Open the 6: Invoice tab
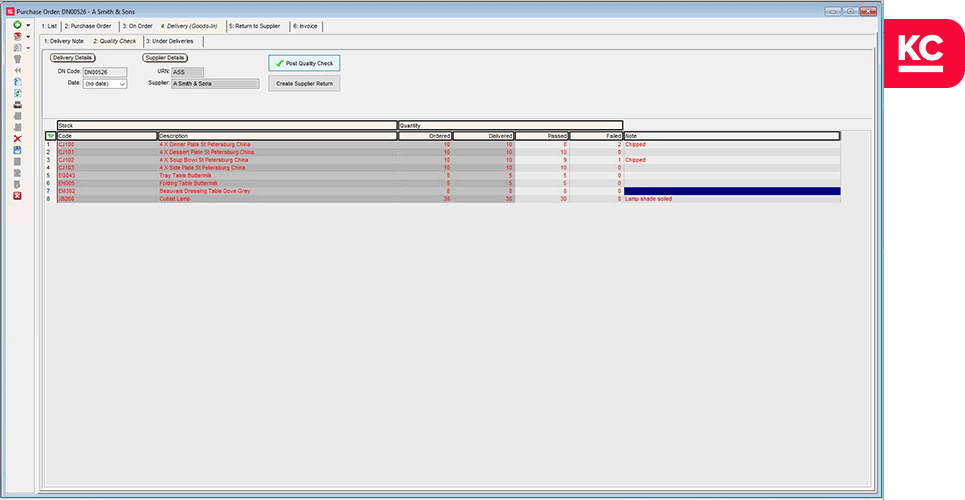The height and width of the screenshot is (500, 965). [x=305, y=26]
